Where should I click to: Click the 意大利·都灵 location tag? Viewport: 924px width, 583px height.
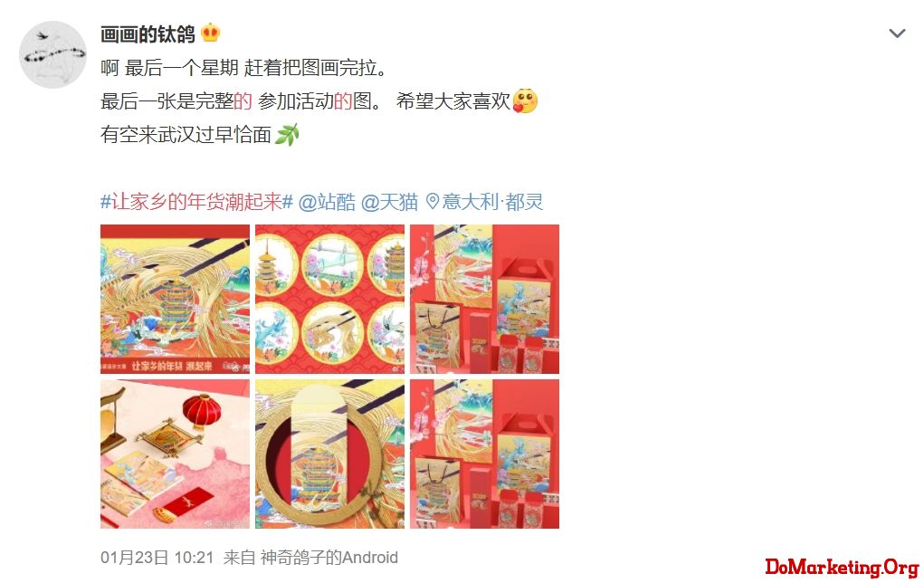click(x=492, y=202)
